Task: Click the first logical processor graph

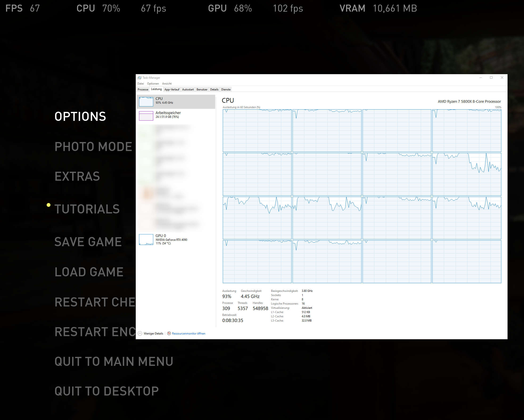Action: (257, 131)
